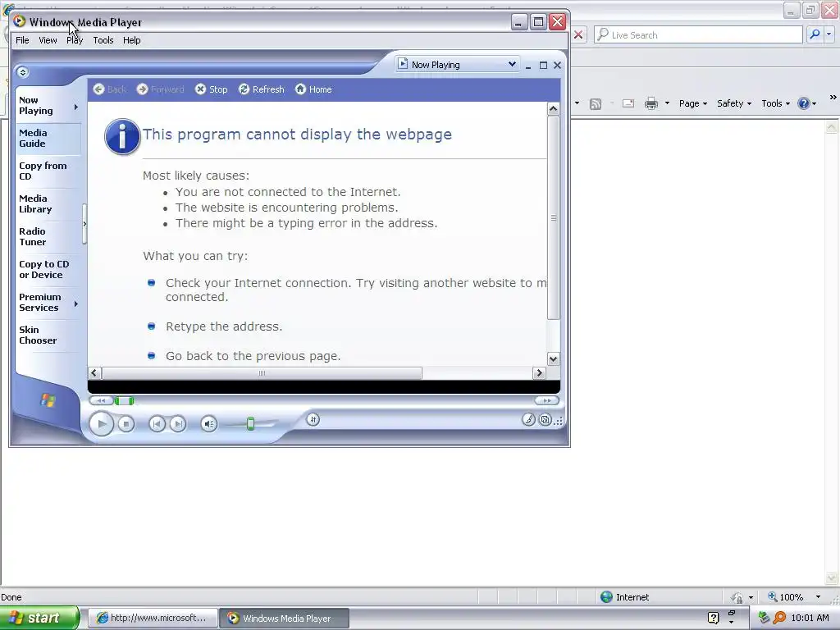Click the Windows Start button
The height and width of the screenshot is (630, 840).
pyautogui.click(x=39, y=618)
